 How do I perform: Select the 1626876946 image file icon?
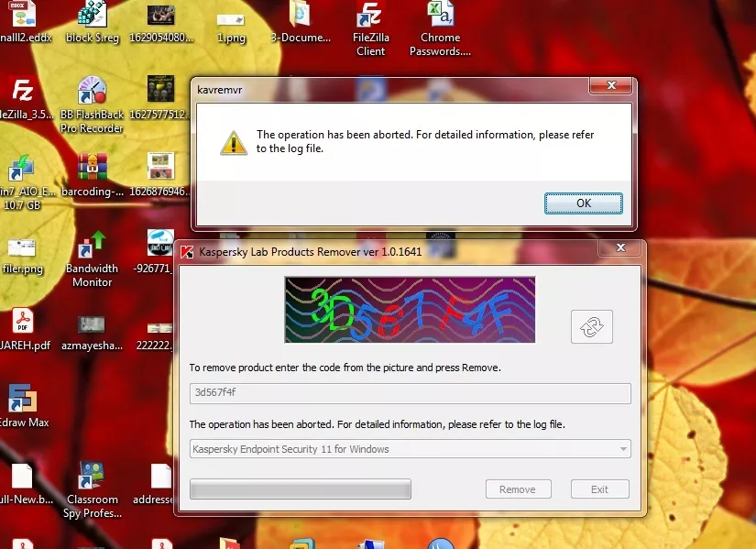(160, 175)
